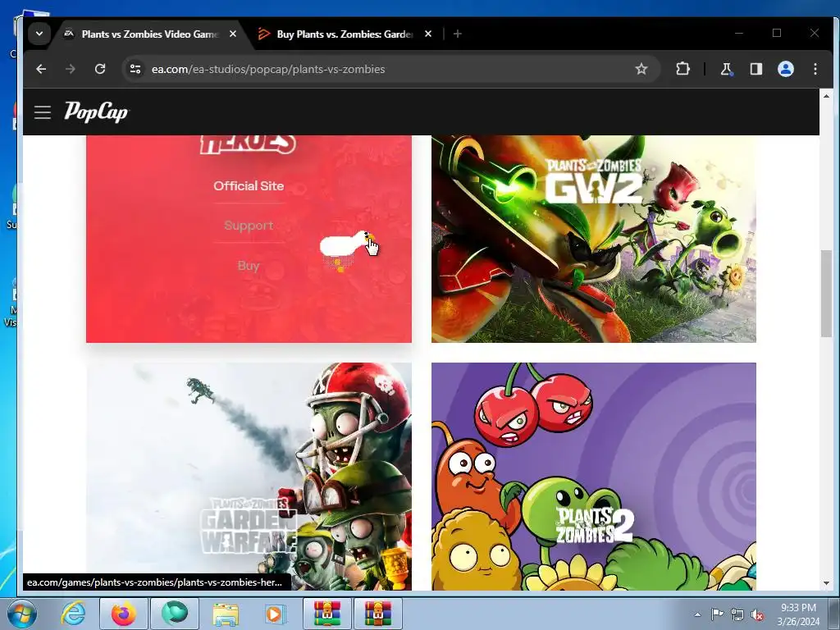Bookmark this page with the star icon
Screen dimensions: 840x630
641,69
